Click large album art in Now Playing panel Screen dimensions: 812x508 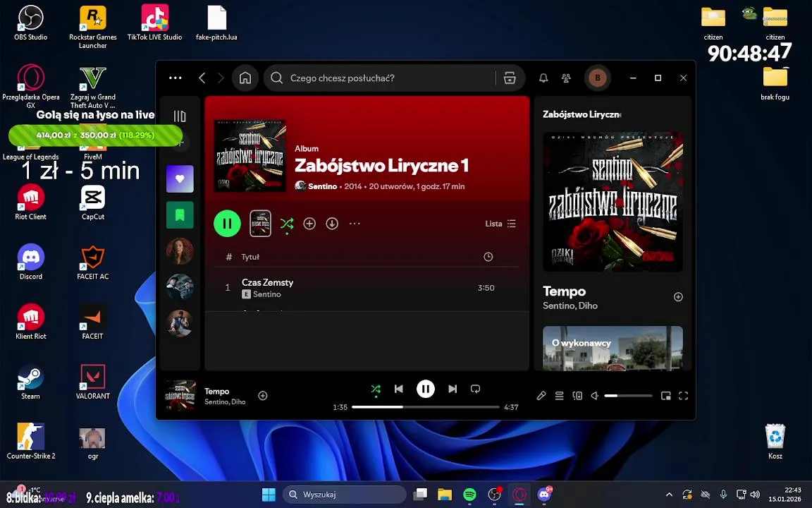[x=613, y=202]
